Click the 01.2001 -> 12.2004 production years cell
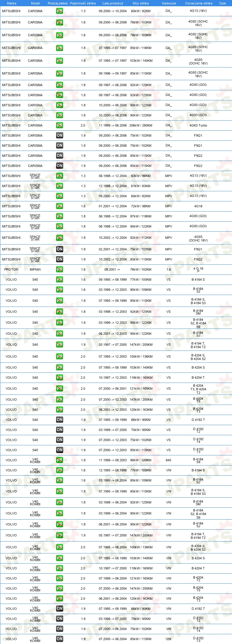This screenshot has width=232, height=644. point(113,206)
